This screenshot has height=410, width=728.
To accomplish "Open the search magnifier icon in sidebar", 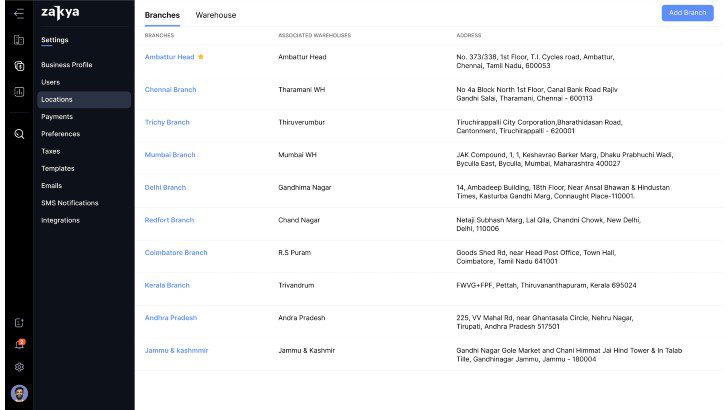I will coord(19,133).
